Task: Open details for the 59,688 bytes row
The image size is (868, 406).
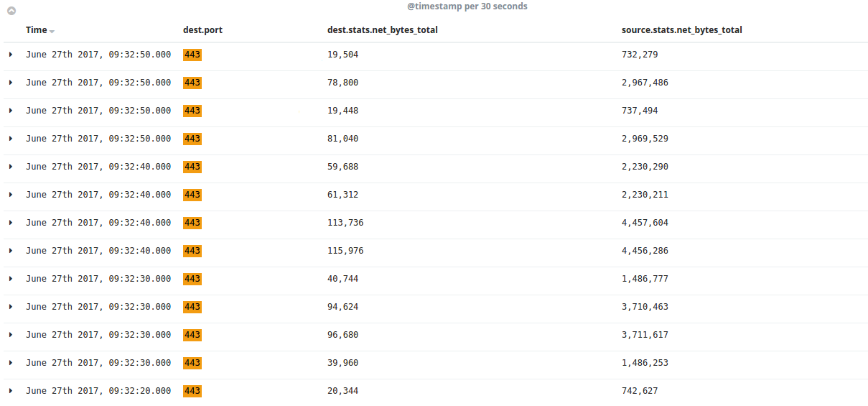Action: pyautogui.click(x=11, y=167)
